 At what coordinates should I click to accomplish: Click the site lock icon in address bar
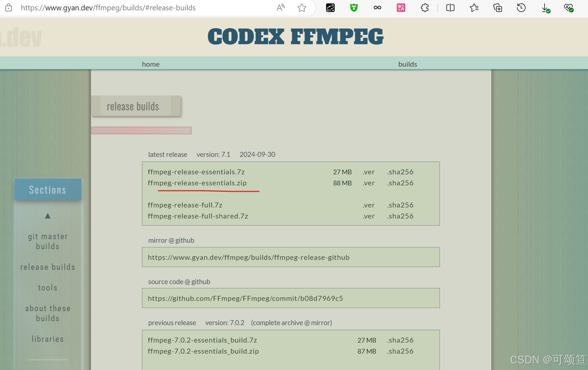9,7
